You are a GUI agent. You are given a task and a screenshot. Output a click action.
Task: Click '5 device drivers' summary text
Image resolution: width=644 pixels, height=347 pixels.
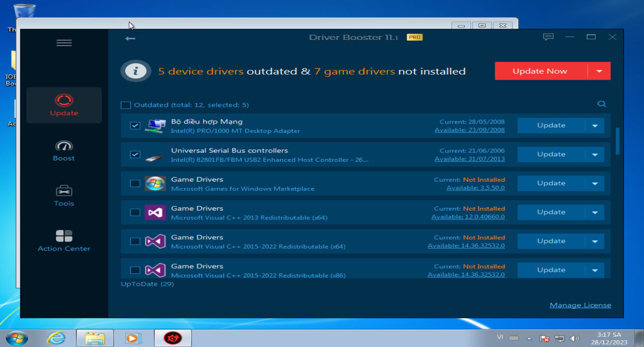pos(201,72)
